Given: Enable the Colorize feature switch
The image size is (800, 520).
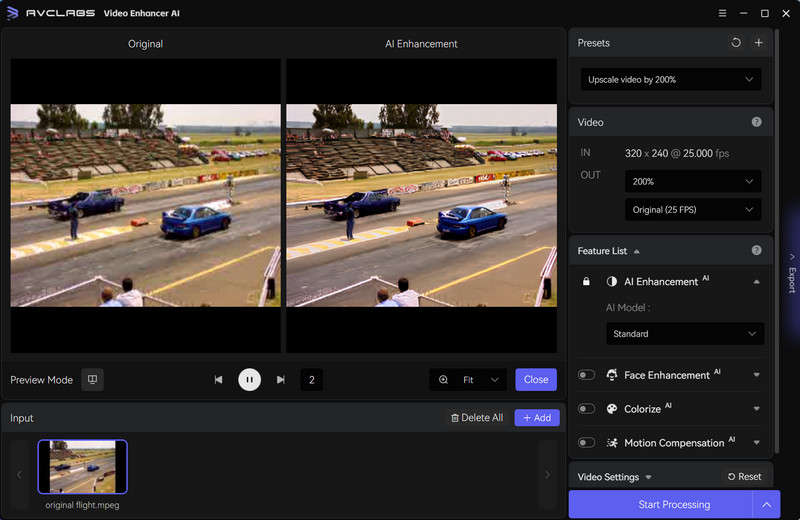Looking at the screenshot, I should tap(587, 409).
